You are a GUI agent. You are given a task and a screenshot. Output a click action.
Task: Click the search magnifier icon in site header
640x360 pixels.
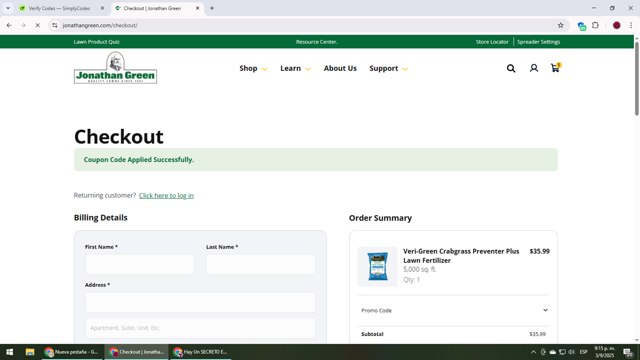[511, 69]
